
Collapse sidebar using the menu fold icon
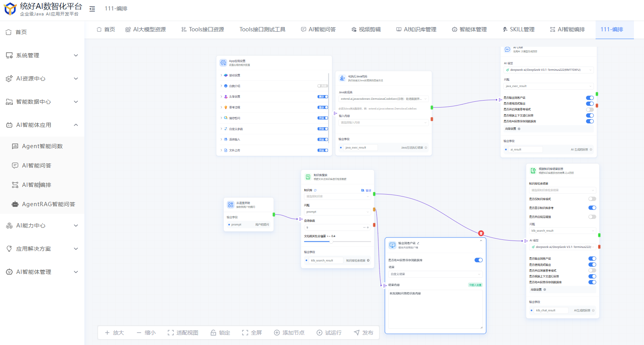[92, 9]
